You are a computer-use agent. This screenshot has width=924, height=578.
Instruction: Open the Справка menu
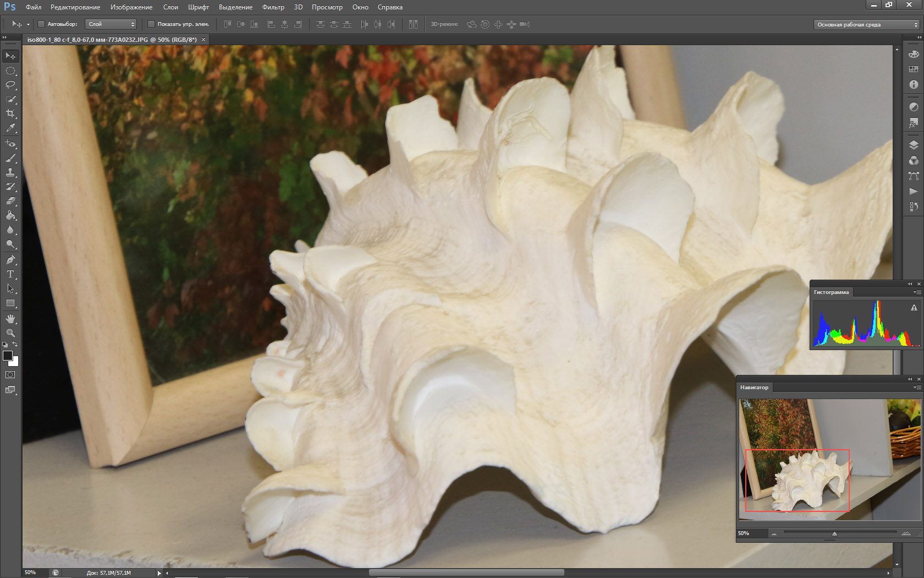click(390, 7)
